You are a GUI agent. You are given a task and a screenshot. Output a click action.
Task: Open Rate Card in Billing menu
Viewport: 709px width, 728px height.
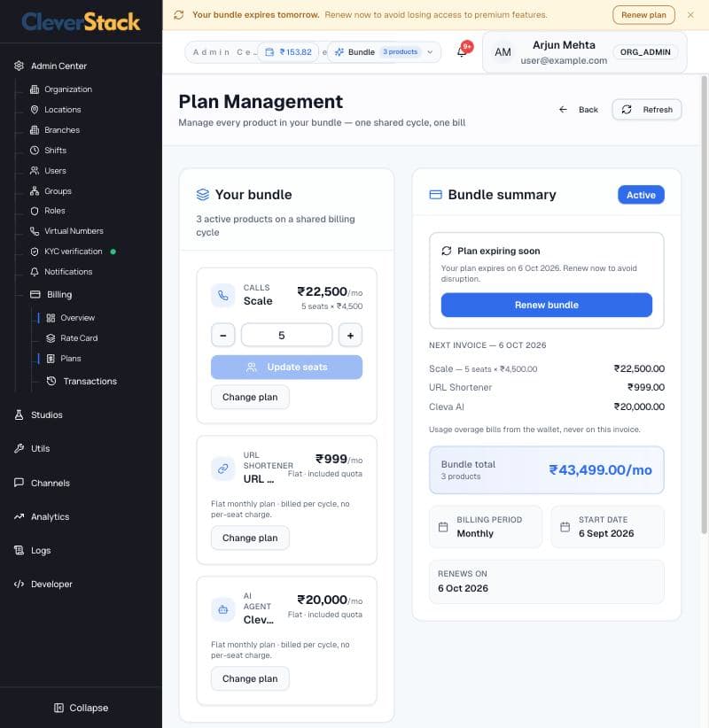tap(79, 338)
